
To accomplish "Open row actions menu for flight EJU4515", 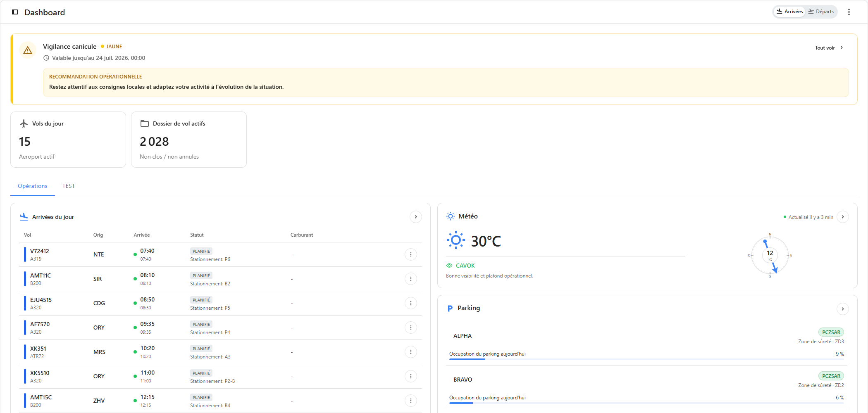I will 410,303.
